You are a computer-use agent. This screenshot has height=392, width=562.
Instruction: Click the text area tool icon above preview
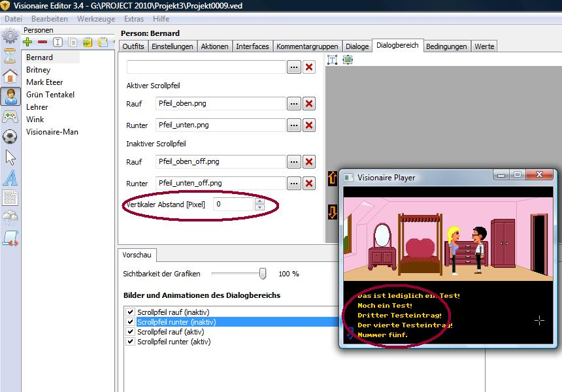point(332,60)
